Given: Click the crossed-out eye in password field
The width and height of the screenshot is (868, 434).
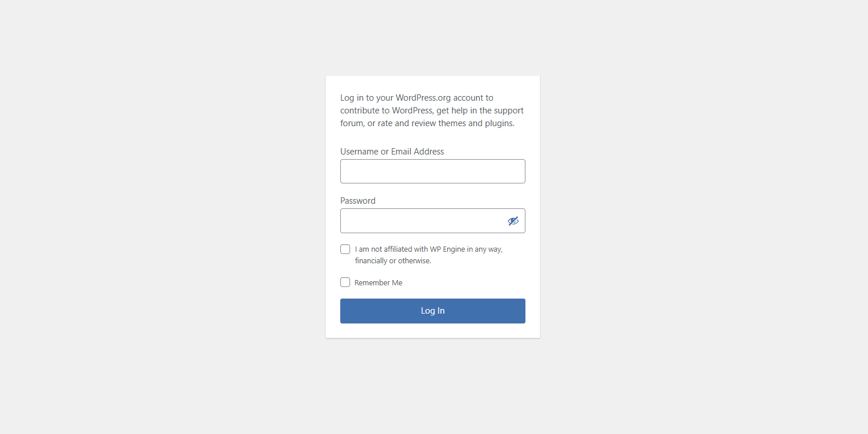Looking at the screenshot, I should click(513, 220).
